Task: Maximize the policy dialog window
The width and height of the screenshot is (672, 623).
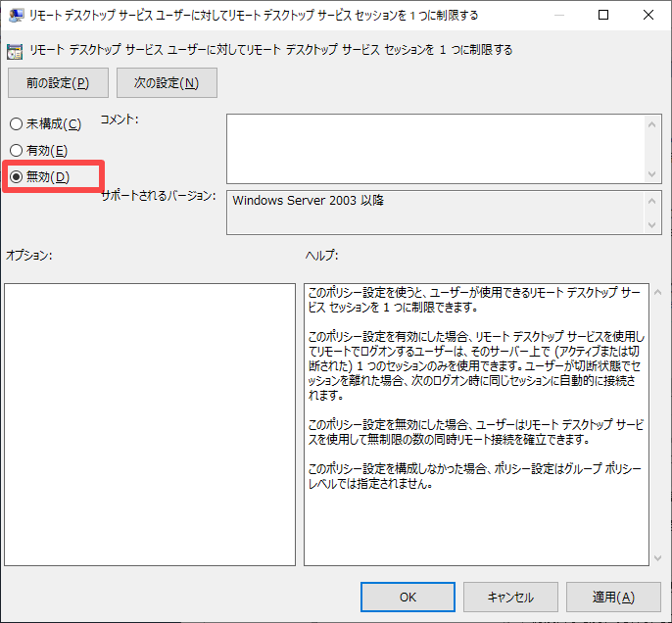Action: pyautogui.click(x=603, y=15)
